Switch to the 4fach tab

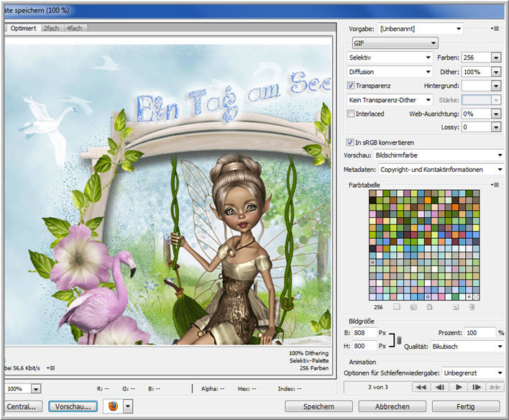[x=74, y=28]
